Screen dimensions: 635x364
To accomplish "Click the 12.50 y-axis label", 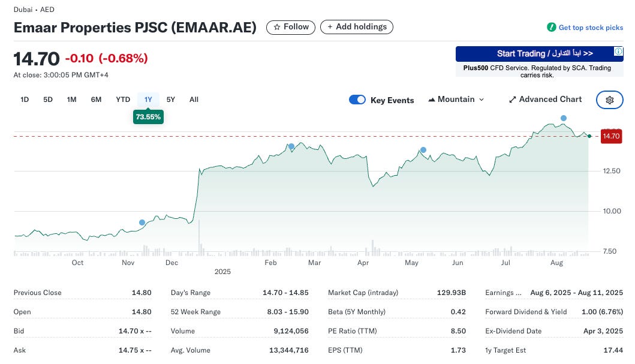I will [x=612, y=171].
